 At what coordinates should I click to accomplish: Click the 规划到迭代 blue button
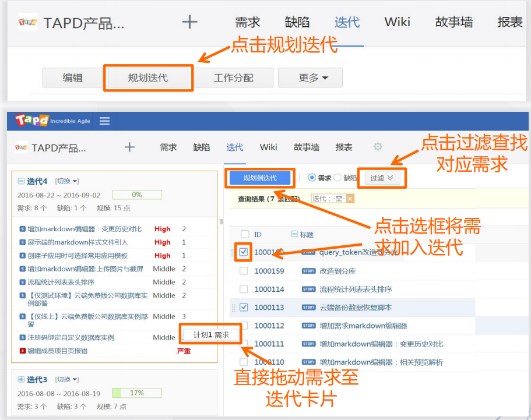(260, 178)
